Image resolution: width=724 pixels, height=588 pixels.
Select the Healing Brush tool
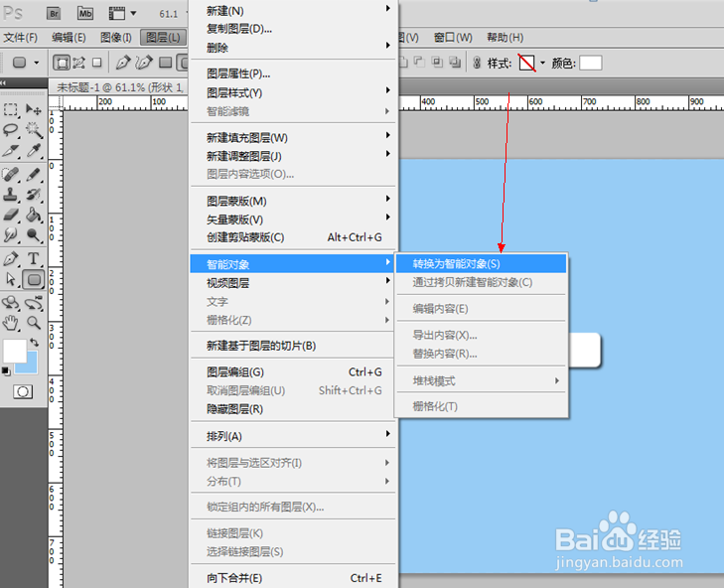tap(10, 175)
